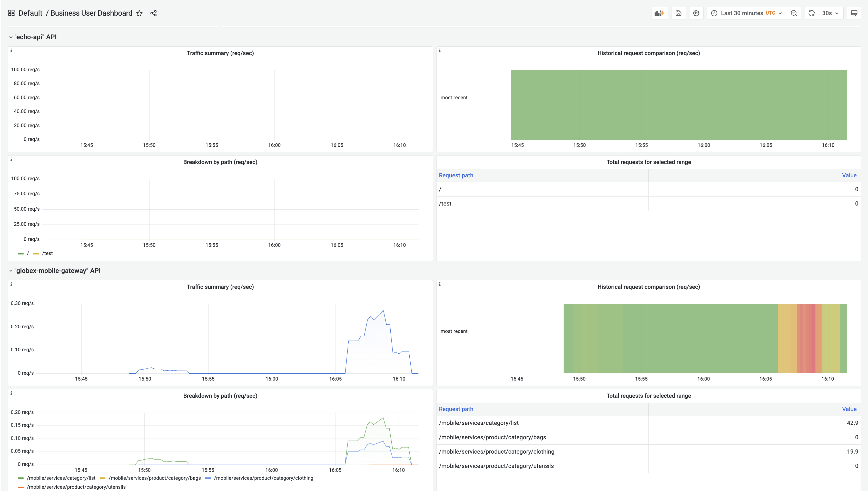Image resolution: width=868 pixels, height=491 pixels.
Task: Open echo-api Historical request comparison title menu
Action: [x=648, y=53]
